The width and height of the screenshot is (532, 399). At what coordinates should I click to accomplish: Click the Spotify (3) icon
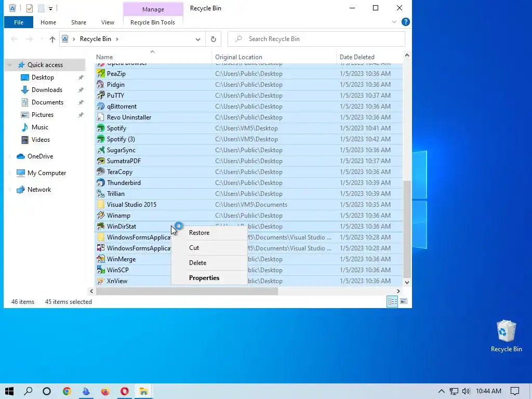point(100,139)
